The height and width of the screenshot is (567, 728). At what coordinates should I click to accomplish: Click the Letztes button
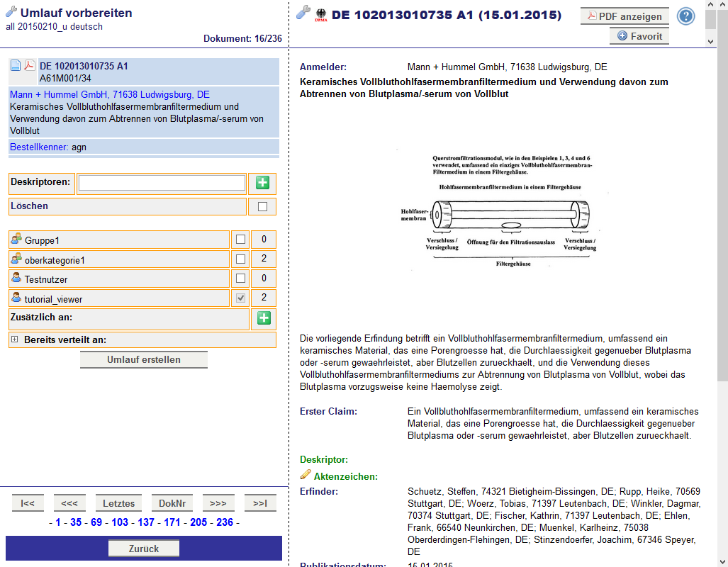point(118,503)
